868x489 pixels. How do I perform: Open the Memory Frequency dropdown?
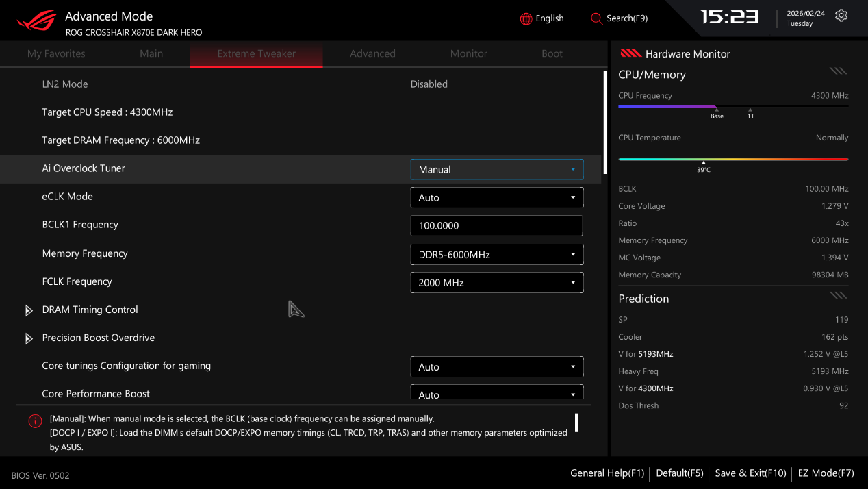pos(496,254)
